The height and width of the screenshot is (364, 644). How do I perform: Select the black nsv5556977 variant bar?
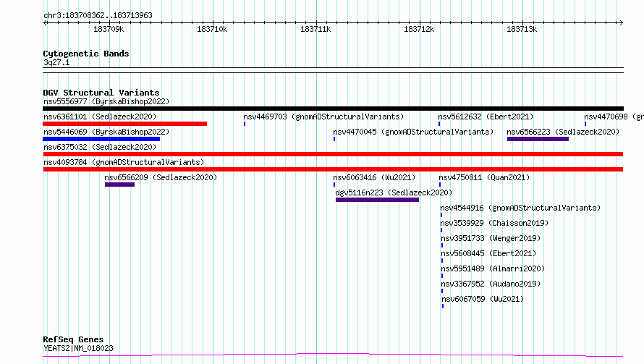(x=333, y=109)
